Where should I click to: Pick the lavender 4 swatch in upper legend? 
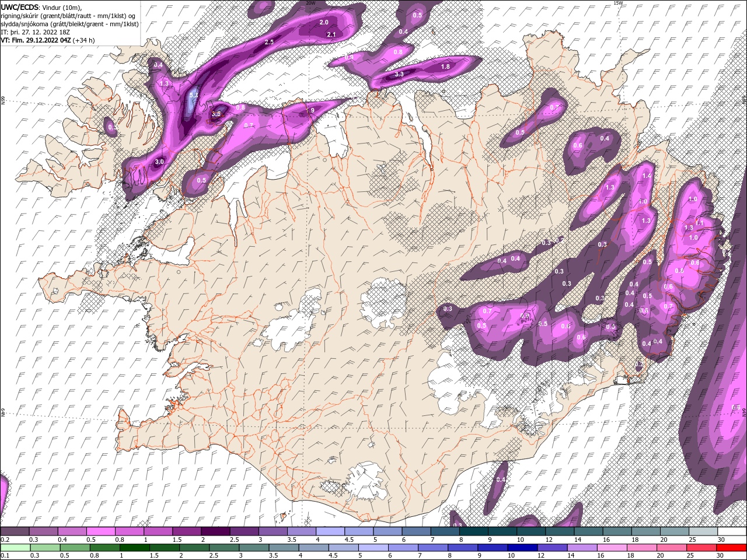(x=330, y=531)
